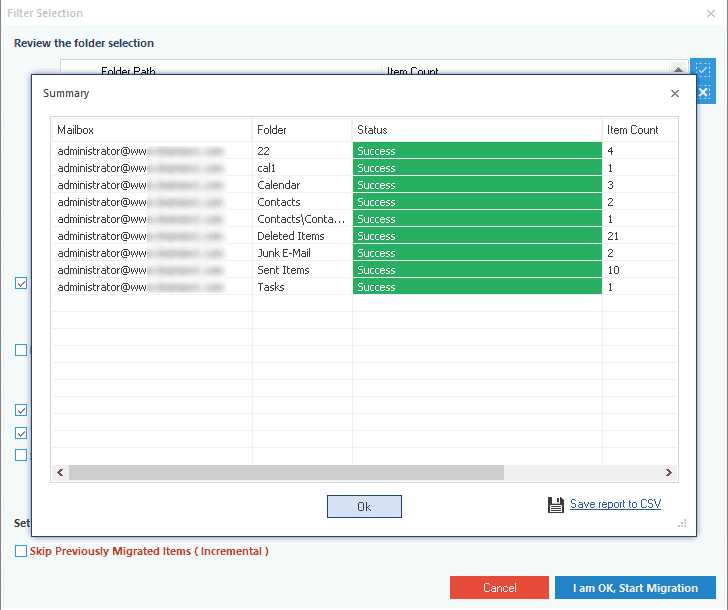Click the Folder column header
The height and width of the screenshot is (610, 728).
click(x=302, y=130)
